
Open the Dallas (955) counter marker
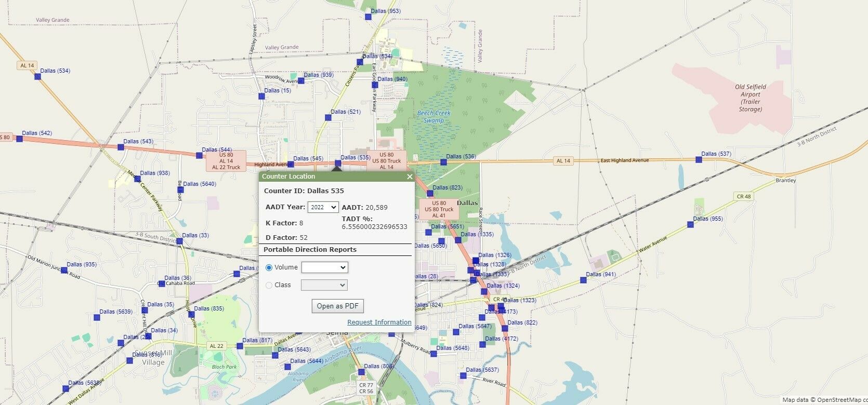coord(690,224)
